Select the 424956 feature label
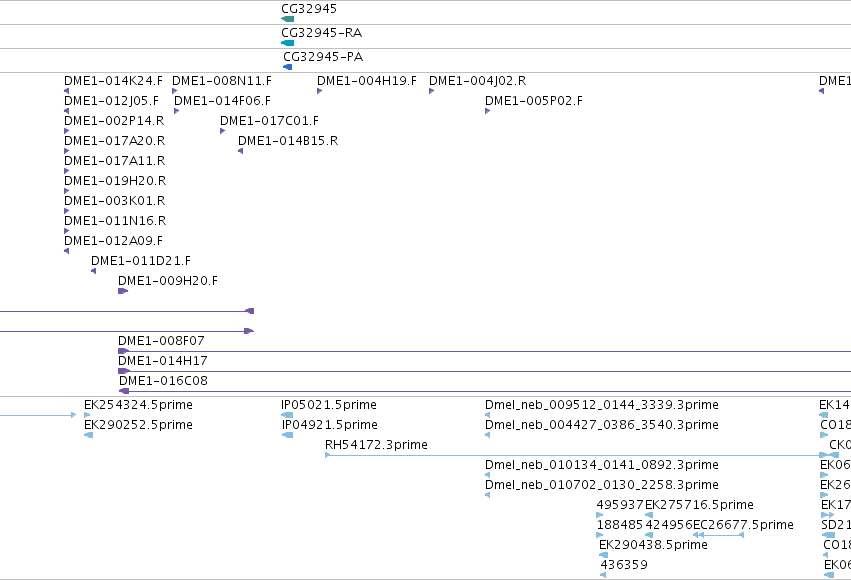851x580 pixels. point(669,525)
